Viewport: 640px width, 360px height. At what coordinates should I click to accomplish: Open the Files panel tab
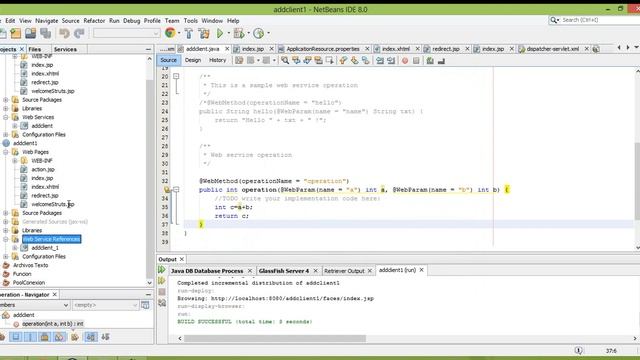click(35, 49)
